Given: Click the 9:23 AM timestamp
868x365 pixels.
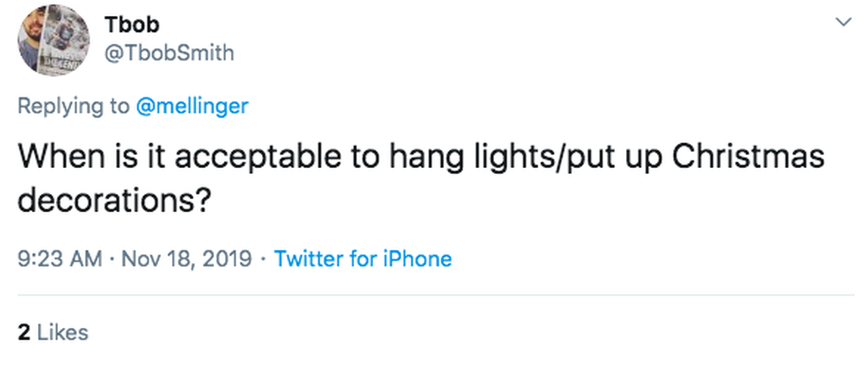Looking at the screenshot, I should pos(59,259).
